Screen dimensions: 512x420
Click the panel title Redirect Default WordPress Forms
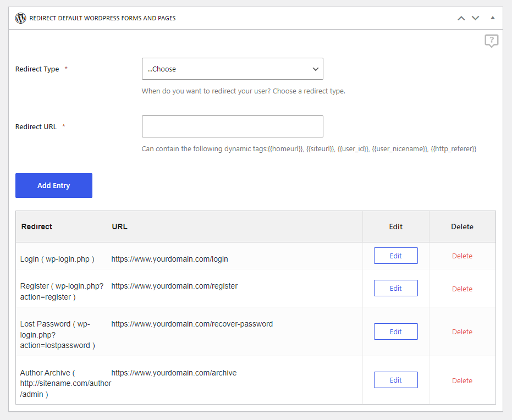[102, 18]
